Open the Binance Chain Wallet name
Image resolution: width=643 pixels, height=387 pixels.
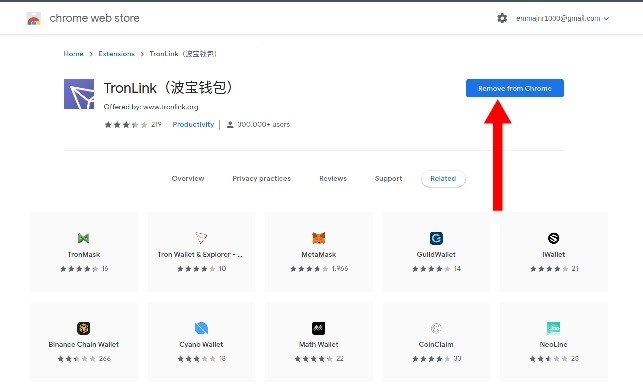84,344
